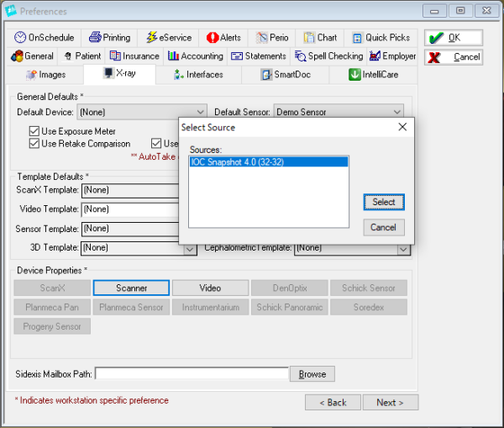Click the Sidexis Mailbox Path field

[192, 374]
